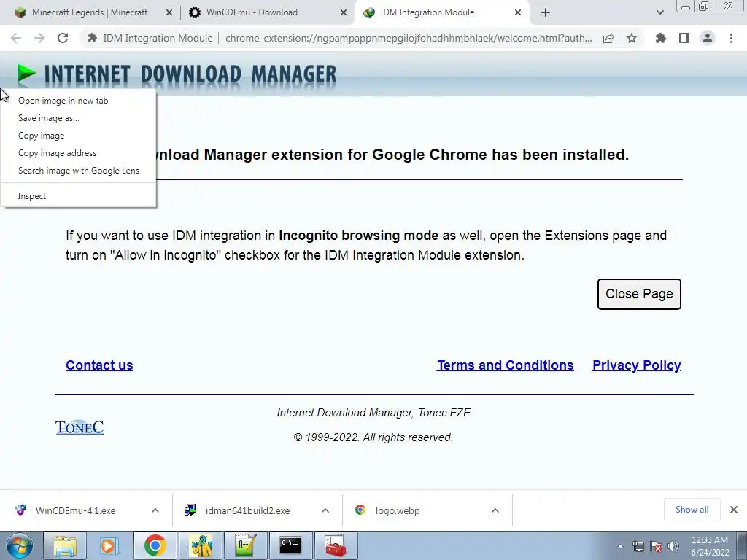Open the Chrome three-dot menu
The height and width of the screenshot is (560, 747).
pos(731,38)
